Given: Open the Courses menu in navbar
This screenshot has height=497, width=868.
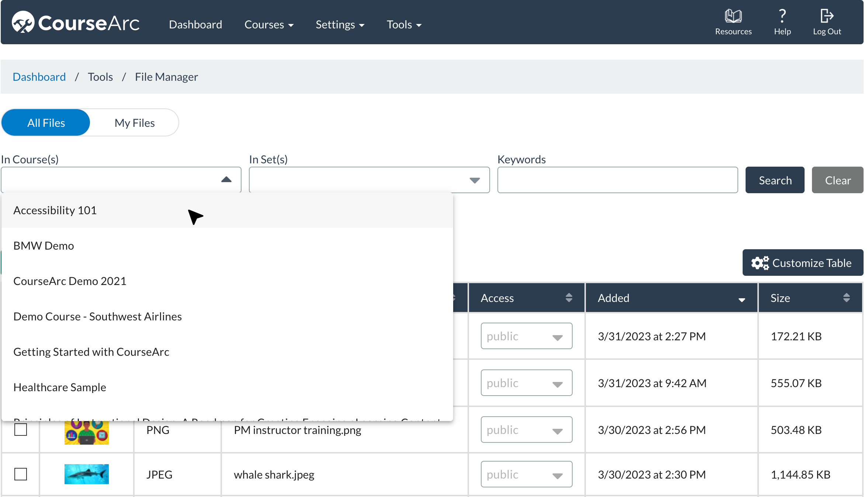Looking at the screenshot, I should (x=269, y=25).
